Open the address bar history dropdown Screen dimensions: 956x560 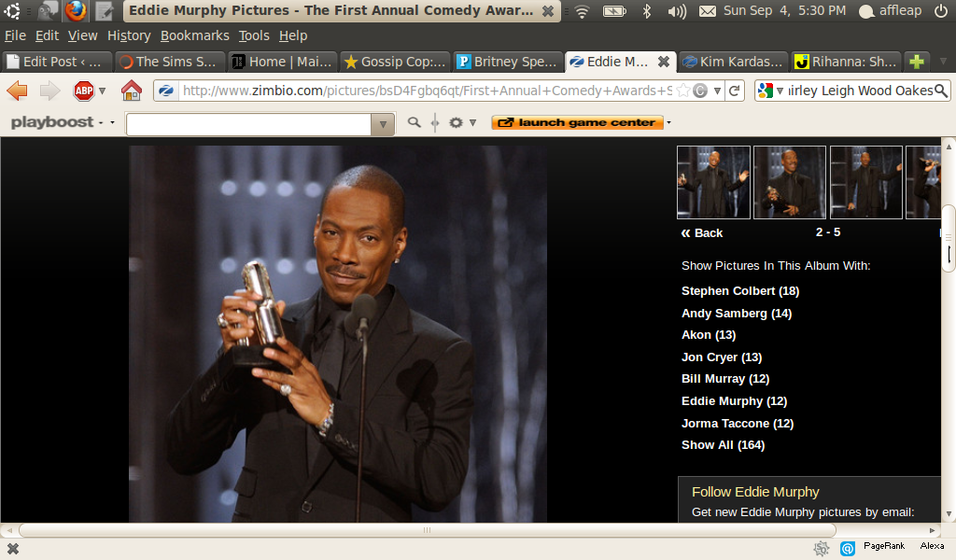[x=718, y=91]
